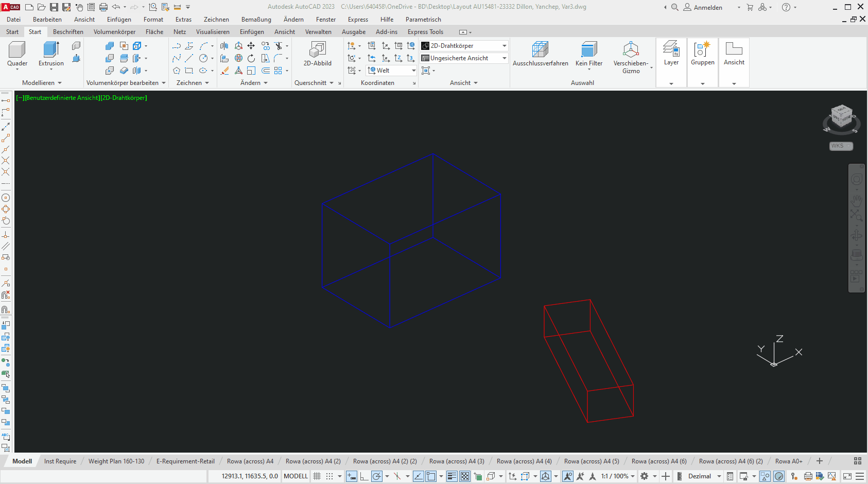Screen dimensions: 868x484
Task: Expand the Volumenkörper bearbeiten panel
Action: click(126, 83)
